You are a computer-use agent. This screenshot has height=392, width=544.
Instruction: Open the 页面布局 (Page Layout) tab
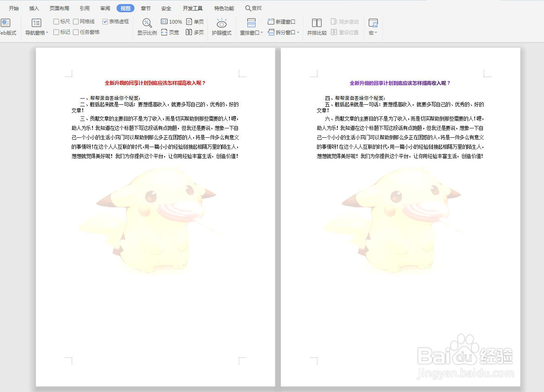pos(59,8)
